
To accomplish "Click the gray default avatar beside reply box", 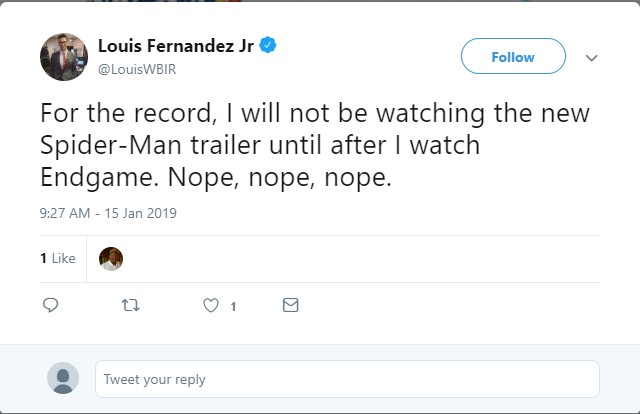I will (x=63, y=379).
